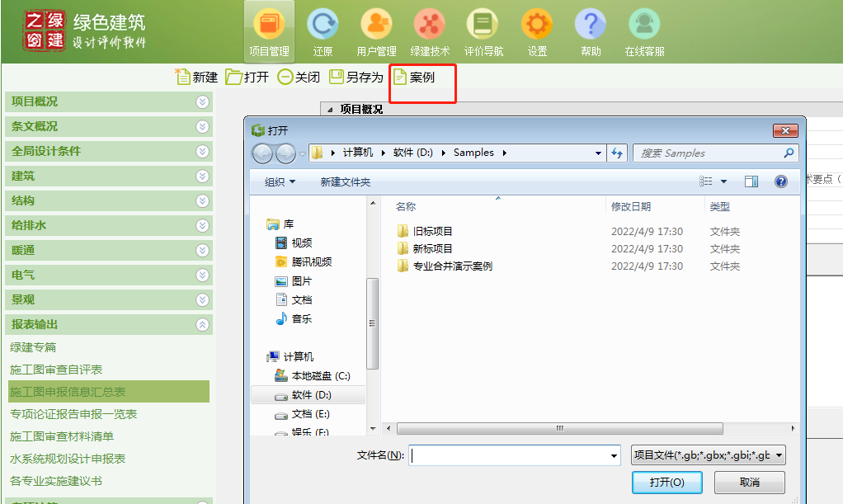Select the 绿建技术 icon

pyautogui.click(x=430, y=25)
